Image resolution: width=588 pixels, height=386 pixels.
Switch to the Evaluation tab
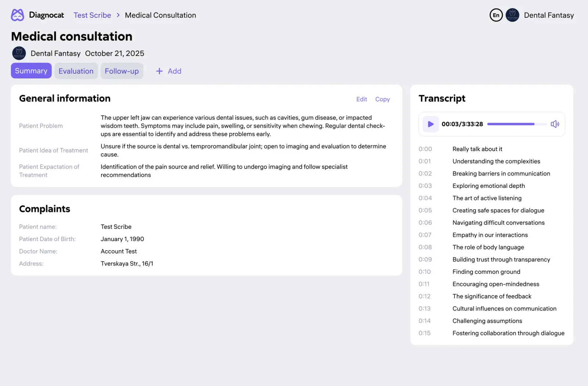76,71
